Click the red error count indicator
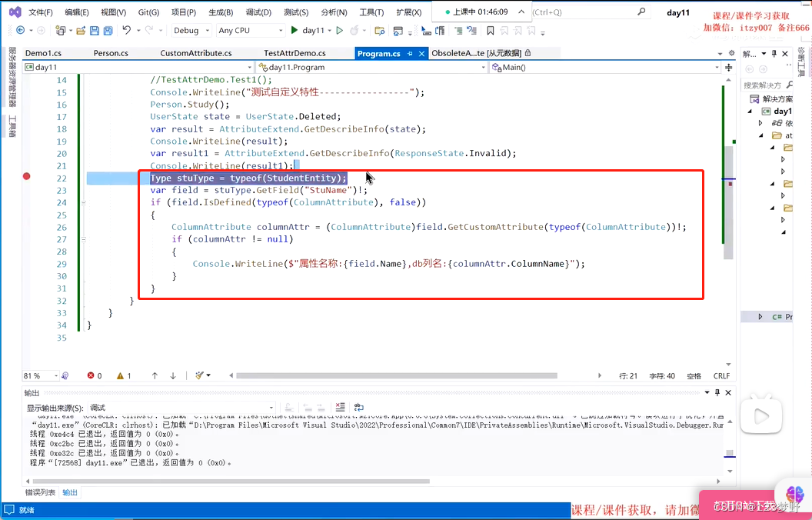Screen dimensions: 812x520 95,375
